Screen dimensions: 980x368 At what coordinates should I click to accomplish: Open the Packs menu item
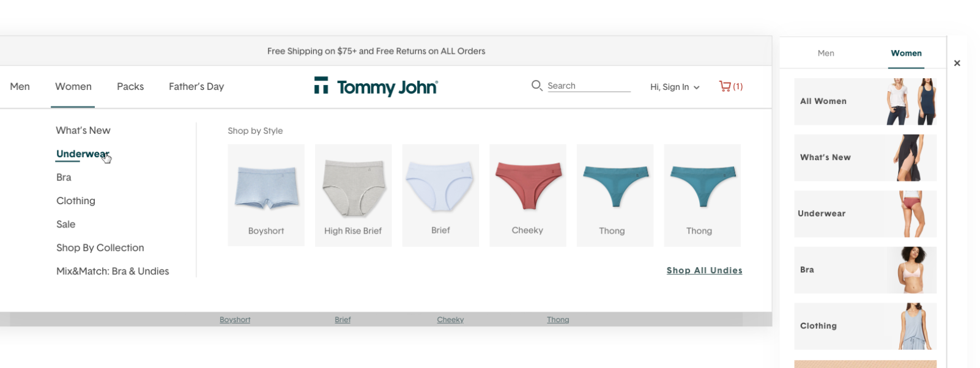pos(130,87)
